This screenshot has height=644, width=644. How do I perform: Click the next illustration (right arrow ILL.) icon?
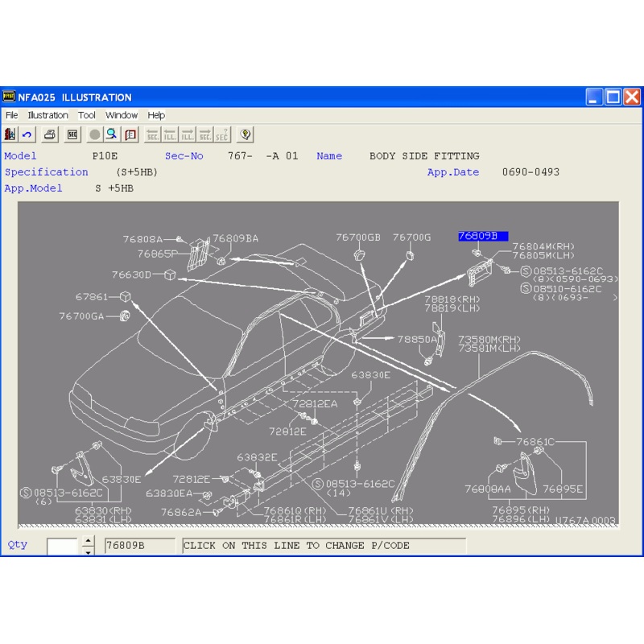pos(188,134)
